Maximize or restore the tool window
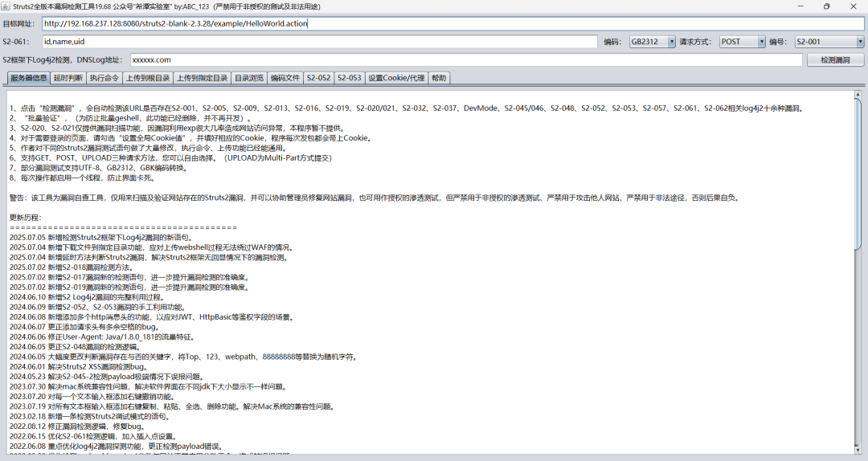 [x=826, y=6]
